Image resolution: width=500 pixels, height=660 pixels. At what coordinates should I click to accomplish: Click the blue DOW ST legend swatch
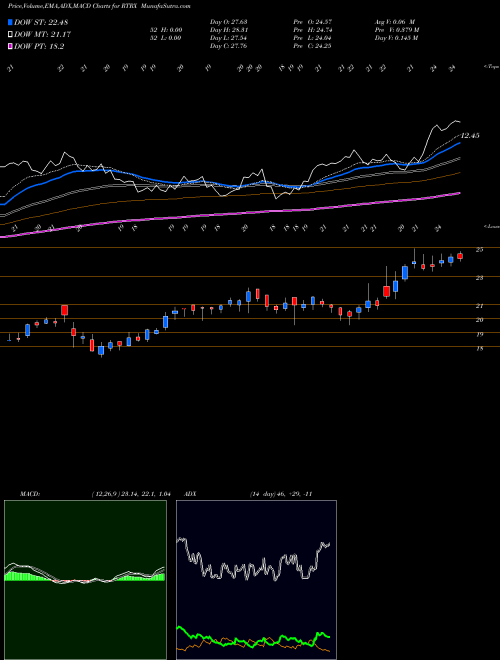pos(11,22)
